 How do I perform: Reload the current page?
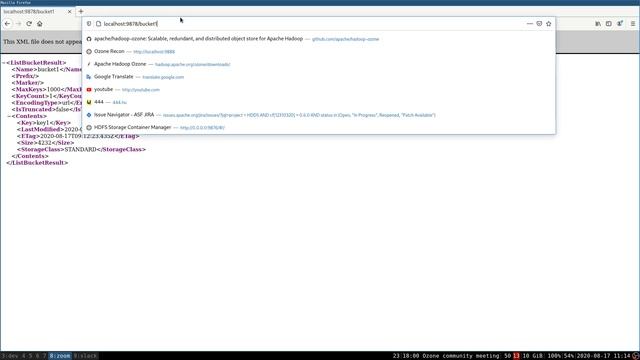(29, 24)
